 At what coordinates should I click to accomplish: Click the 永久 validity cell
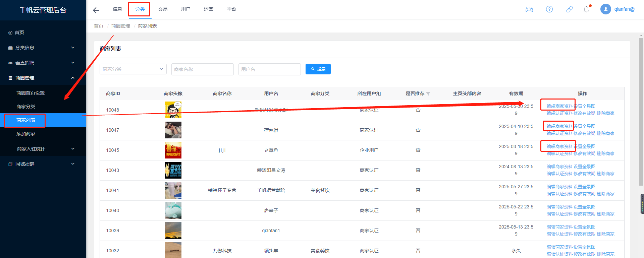(x=516, y=251)
